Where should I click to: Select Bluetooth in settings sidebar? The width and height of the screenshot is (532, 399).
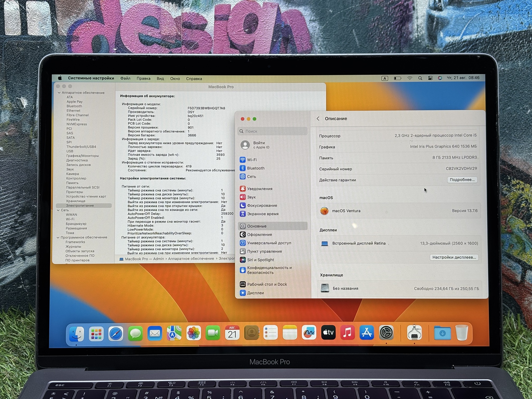click(256, 168)
